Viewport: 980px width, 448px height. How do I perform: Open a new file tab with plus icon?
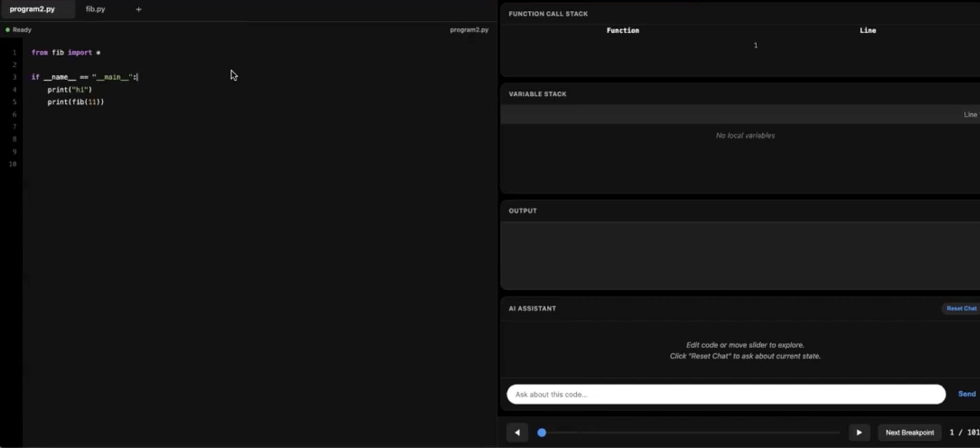coord(138,9)
